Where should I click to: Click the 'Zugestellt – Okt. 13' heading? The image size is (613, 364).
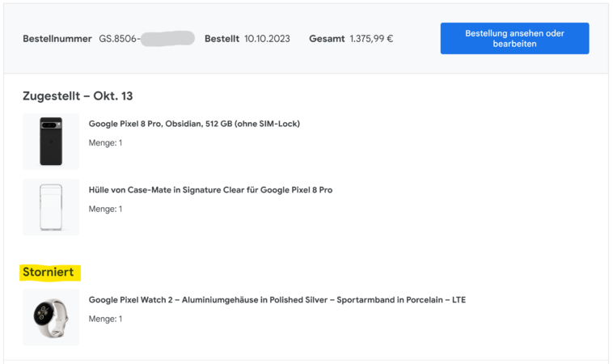point(78,95)
